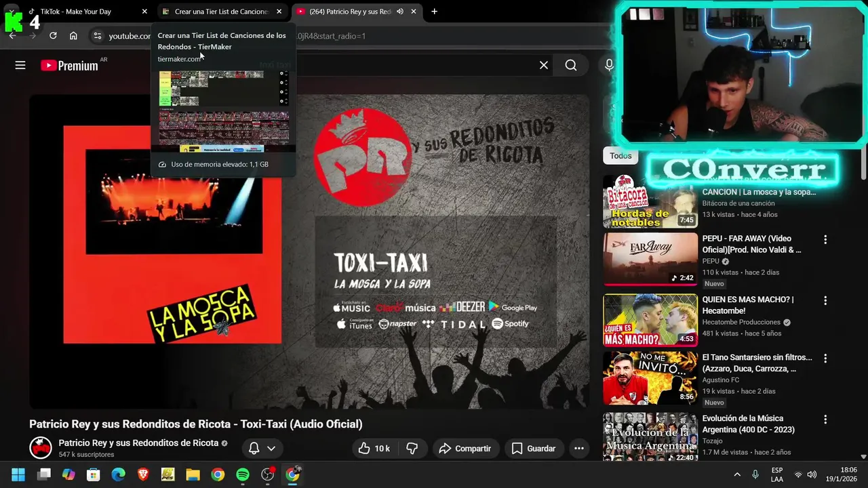Click the Toxi-Taxi video player
This screenshot has width=868, height=488.
(309, 251)
